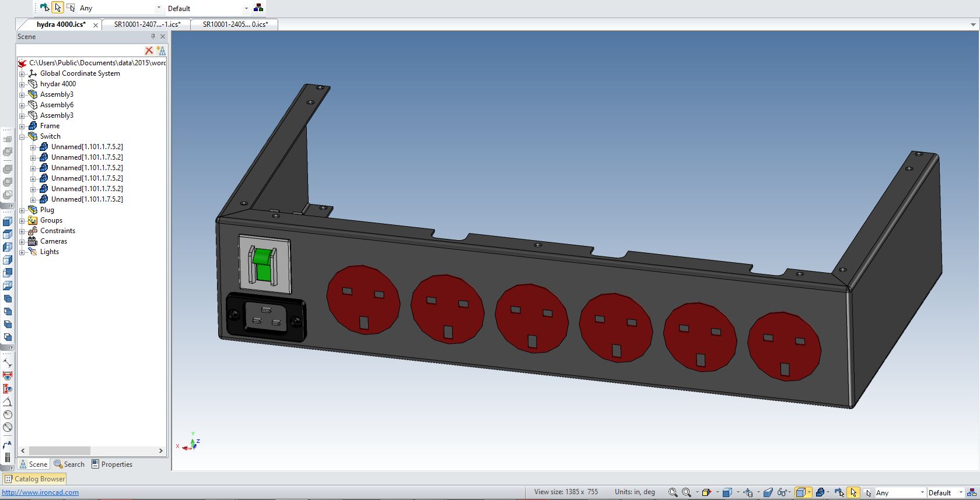Viewport: 980px width, 500px height.
Task: Expand the Cameras node
Action: click(x=22, y=241)
